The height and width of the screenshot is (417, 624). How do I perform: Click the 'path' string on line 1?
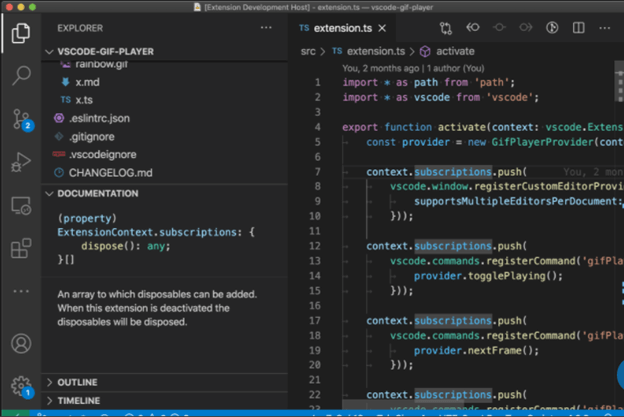click(494, 82)
